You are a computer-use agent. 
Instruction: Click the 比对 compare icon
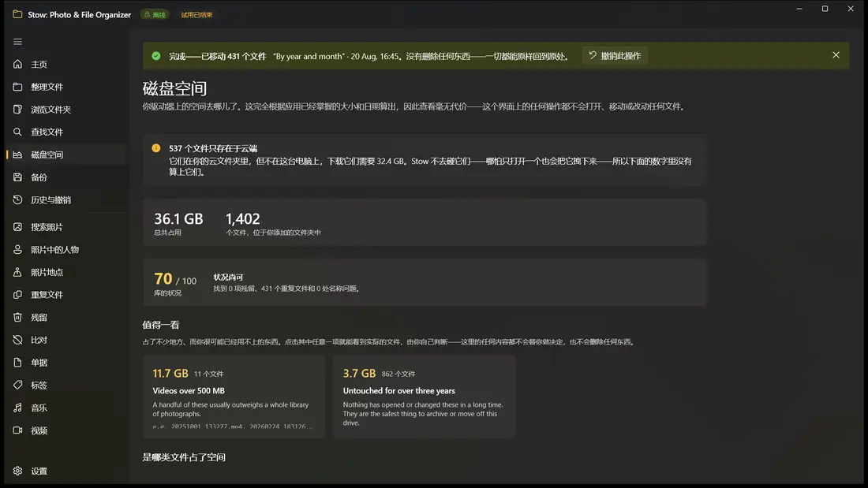click(x=17, y=340)
